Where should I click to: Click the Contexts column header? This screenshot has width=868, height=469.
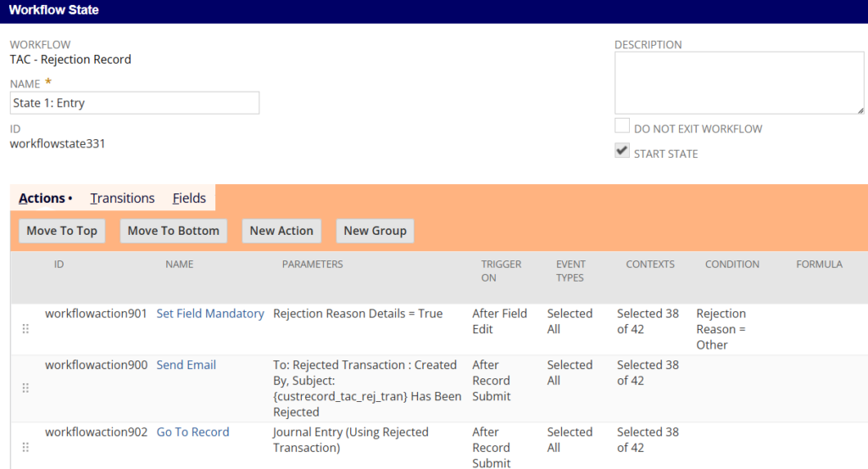(x=650, y=264)
